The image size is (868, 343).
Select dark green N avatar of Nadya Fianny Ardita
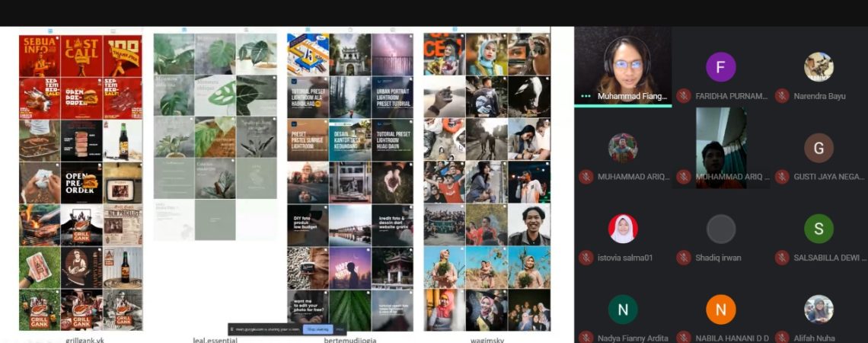click(x=623, y=309)
